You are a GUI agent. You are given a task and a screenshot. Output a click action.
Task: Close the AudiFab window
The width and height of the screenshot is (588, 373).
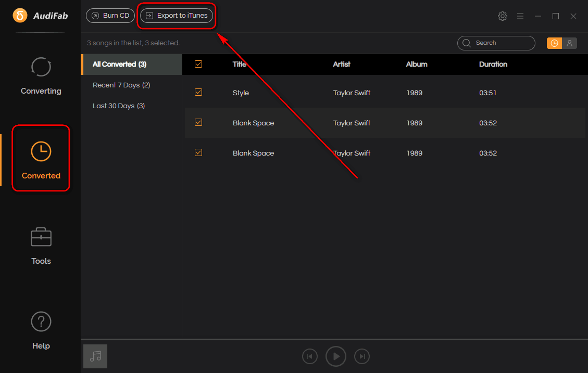[x=573, y=16]
